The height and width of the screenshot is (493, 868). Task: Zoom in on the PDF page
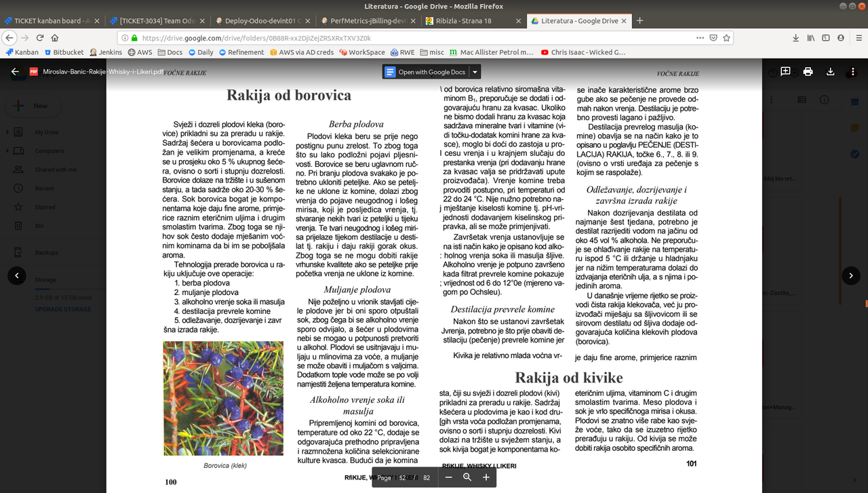pos(486,477)
